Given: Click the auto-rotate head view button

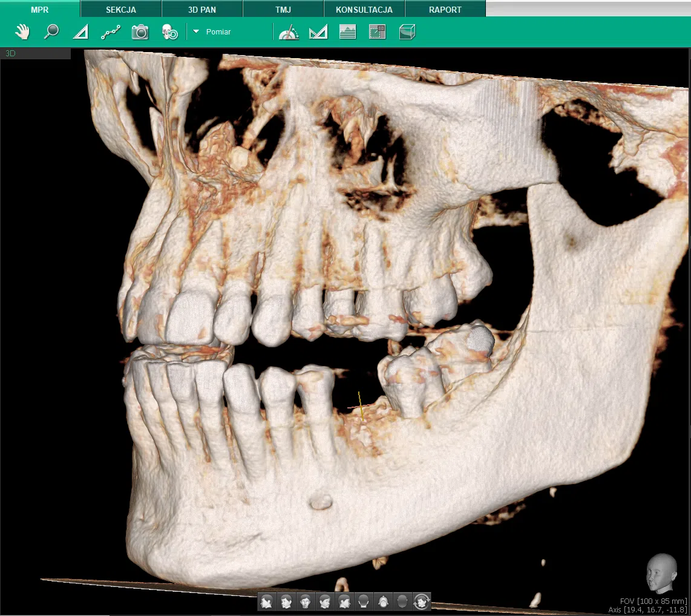Looking at the screenshot, I should point(422,601).
